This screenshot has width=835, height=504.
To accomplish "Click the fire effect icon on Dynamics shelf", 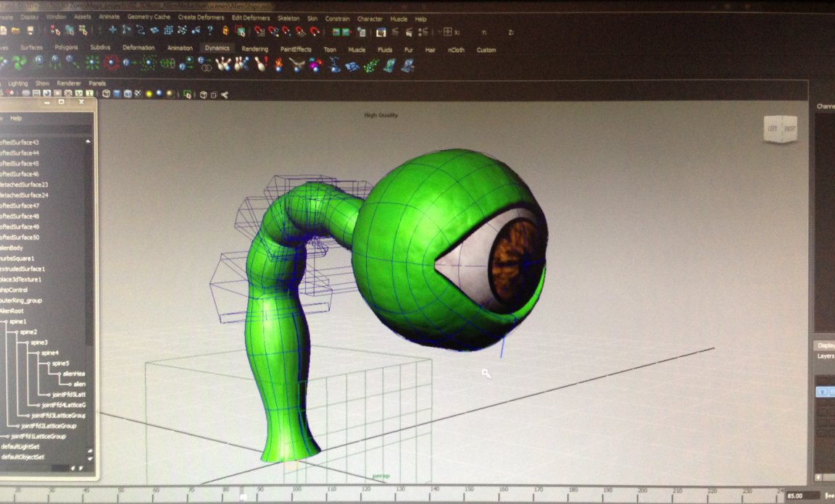I will (279, 65).
